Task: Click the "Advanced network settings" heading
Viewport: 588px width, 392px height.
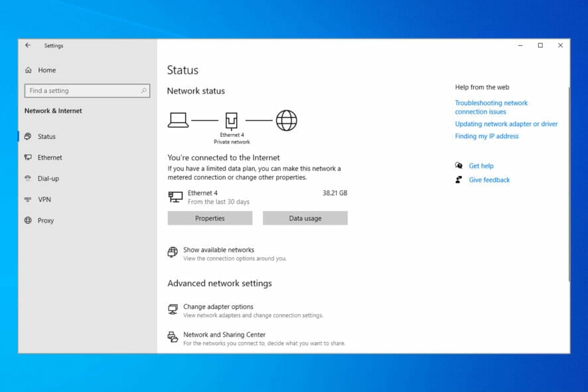Action: tap(220, 283)
